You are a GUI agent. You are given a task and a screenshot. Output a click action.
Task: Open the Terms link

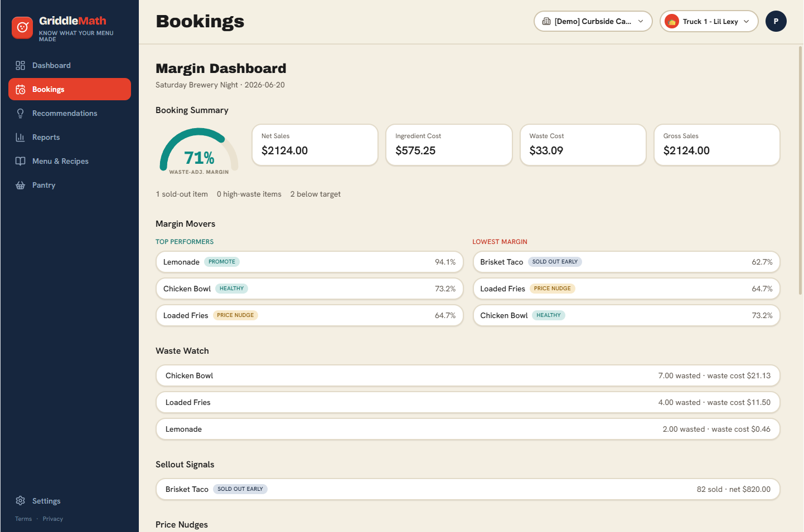tap(23, 519)
